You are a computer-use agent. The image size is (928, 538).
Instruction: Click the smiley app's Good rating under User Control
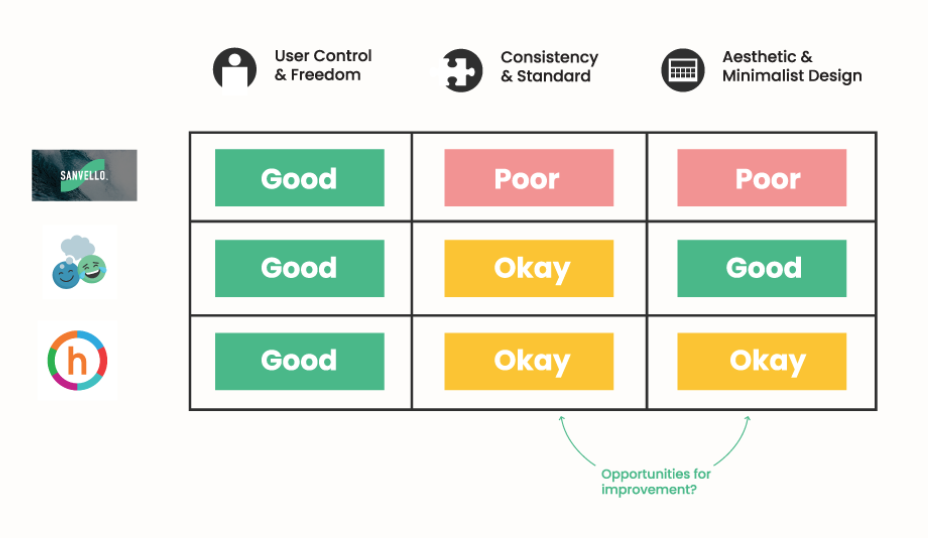tap(299, 268)
